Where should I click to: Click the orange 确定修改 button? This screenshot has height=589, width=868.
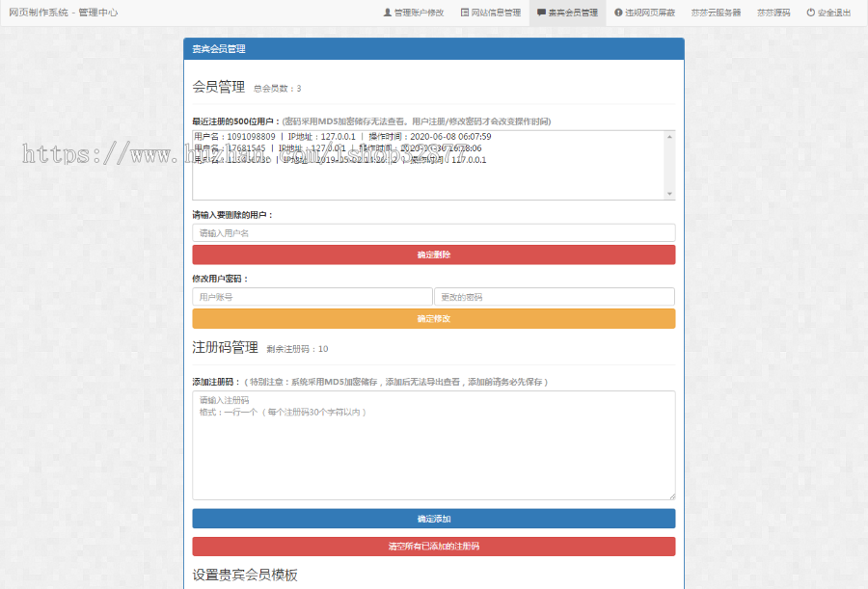pos(433,318)
